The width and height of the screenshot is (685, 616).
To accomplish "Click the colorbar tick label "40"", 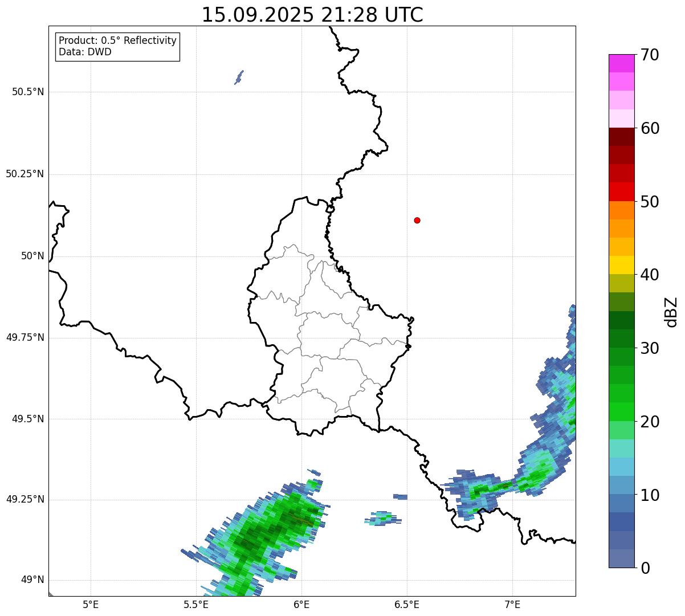I will 650,275.
